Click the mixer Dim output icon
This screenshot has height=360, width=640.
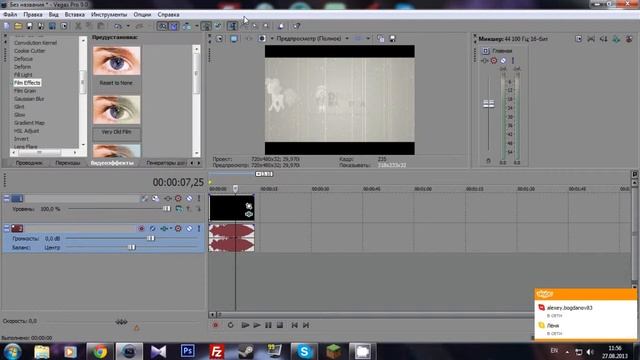point(604,39)
